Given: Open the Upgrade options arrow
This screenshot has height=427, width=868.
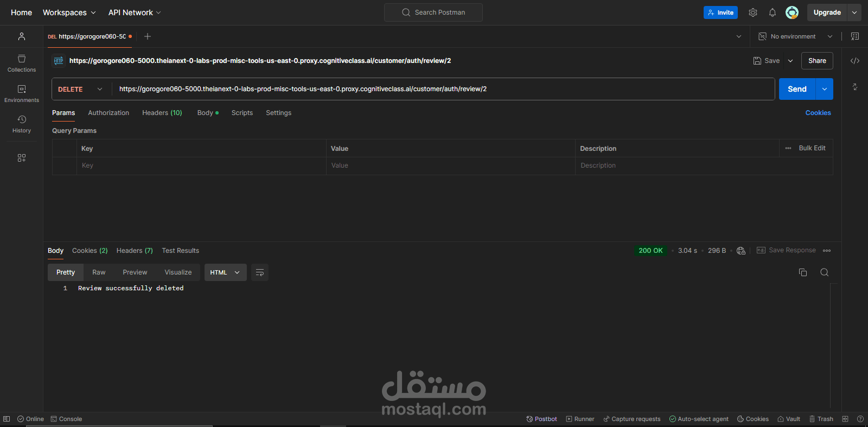Looking at the screenshot, I should pos(854,12).
